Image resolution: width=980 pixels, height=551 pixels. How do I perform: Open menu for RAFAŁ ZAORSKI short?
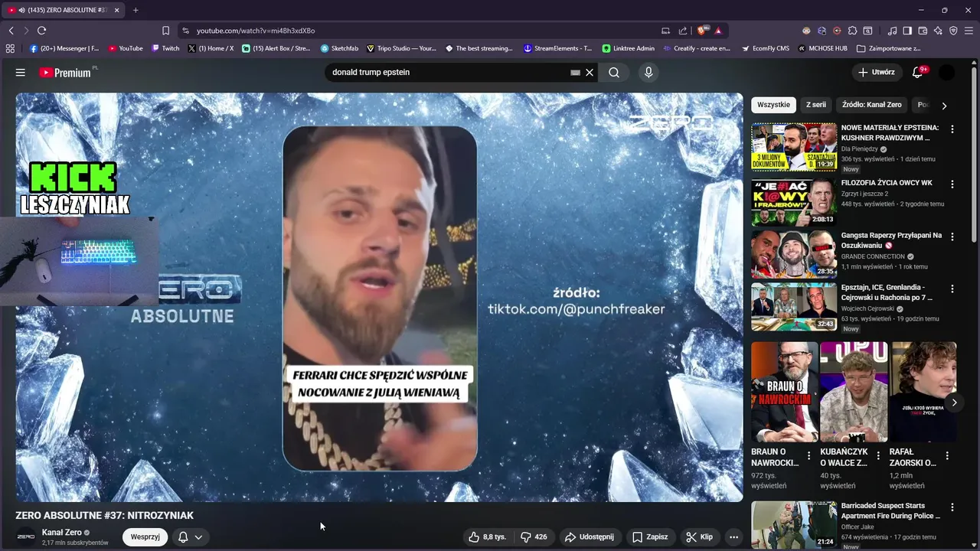(947, 455)
